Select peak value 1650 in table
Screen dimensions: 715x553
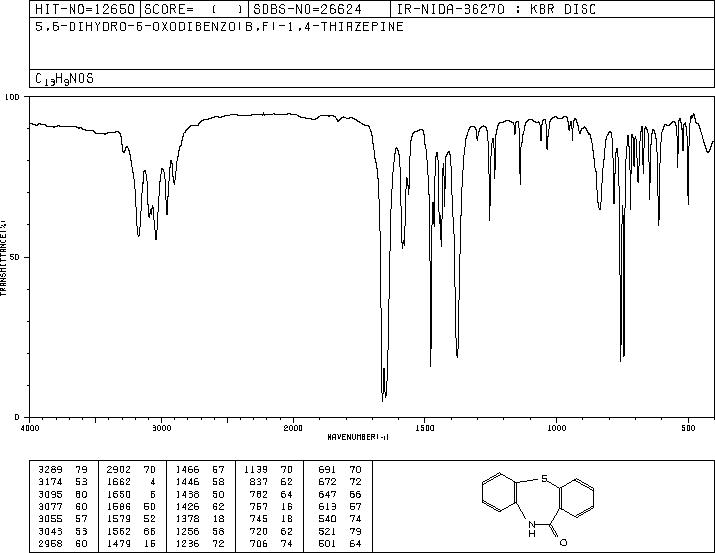119,494
